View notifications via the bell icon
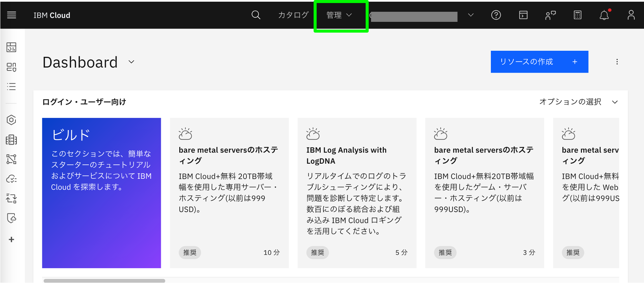This screenshot has height=283, width=644. [604, 15]
